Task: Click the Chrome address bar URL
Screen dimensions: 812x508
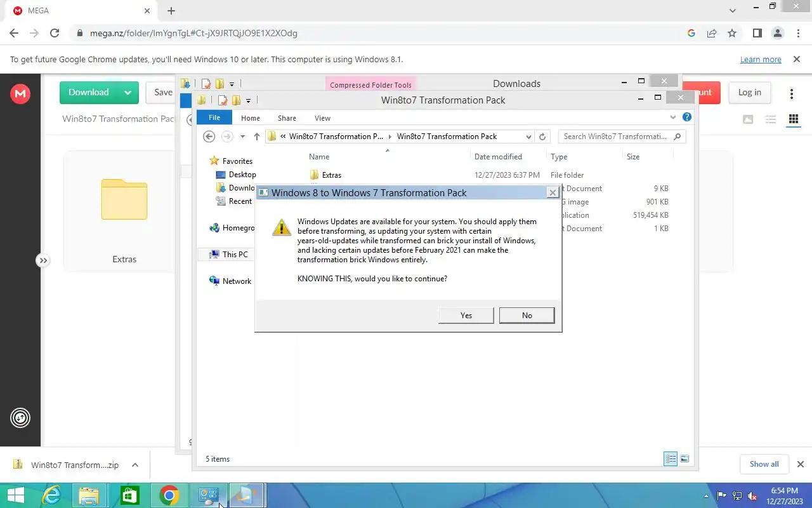Action: pos(193,33)
